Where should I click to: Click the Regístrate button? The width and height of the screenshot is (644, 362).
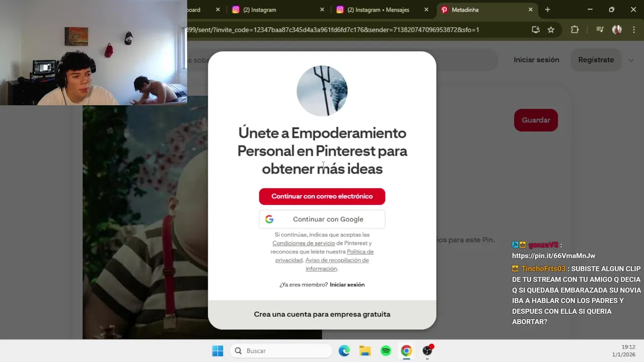[596, 60]
